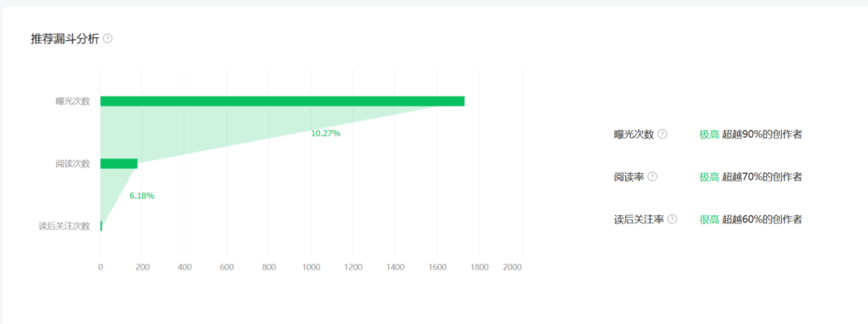Click 超越60%的创作者 text
The height and width of the screenshot is (324, 868).
pyautogui.click(x=762, y=219)
